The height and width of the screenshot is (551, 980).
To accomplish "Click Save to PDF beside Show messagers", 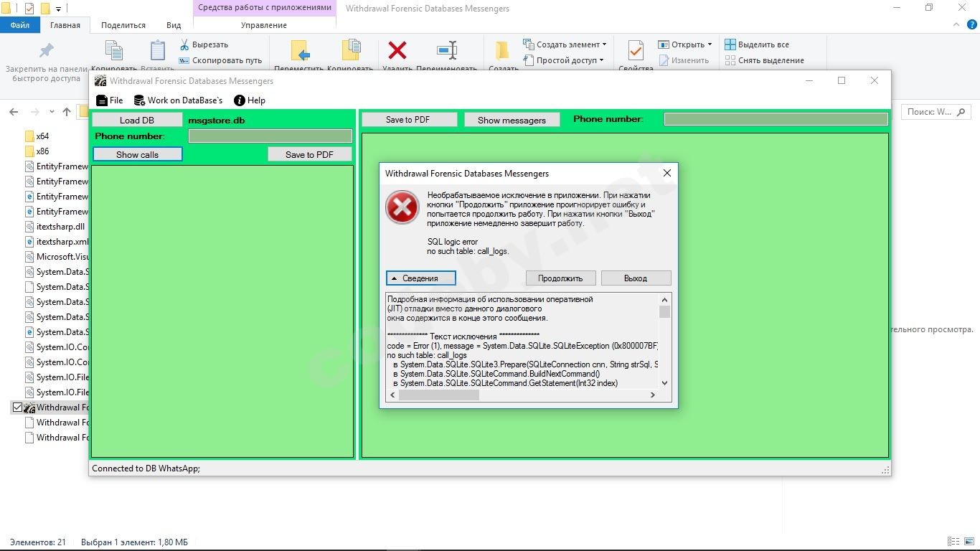I will (x=408, y=120).
